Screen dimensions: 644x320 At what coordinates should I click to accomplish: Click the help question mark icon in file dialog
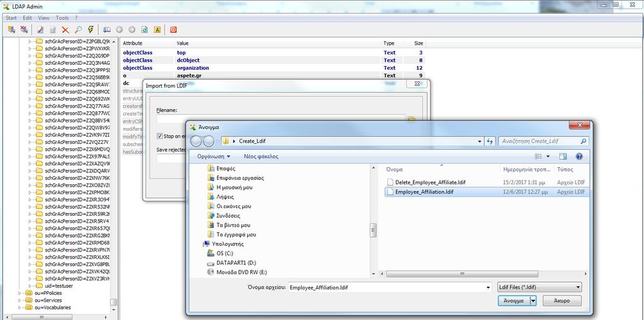click(579, 157)
